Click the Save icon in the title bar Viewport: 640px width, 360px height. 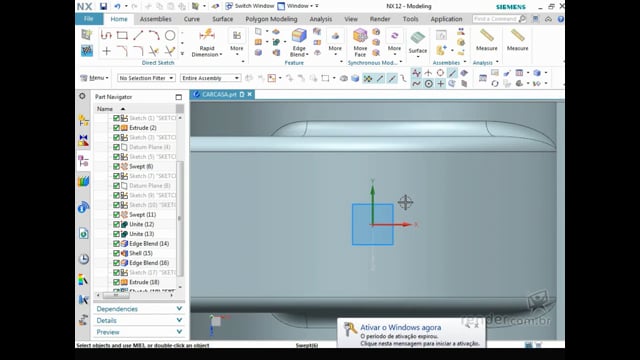[103, 6]
